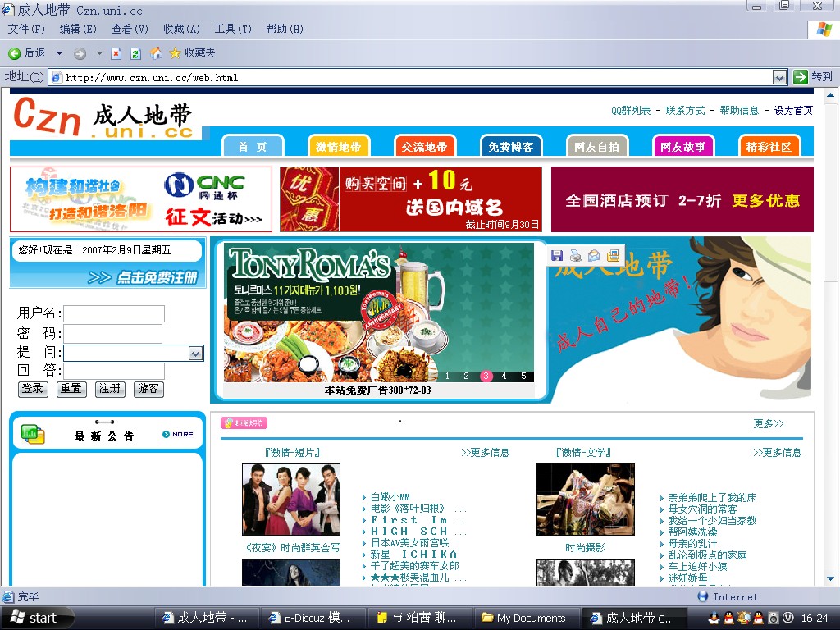This screenshot has width=840, height=630.
Task: Open the QQ群列表 link
Action: click(631, 111)
